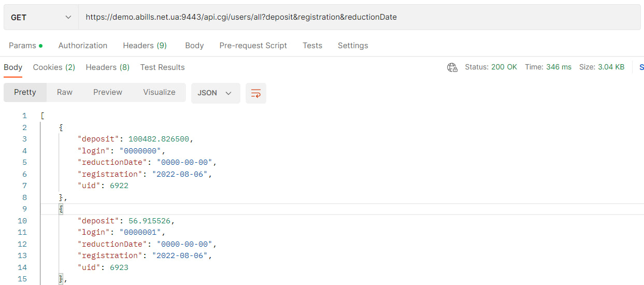Screen dimensions: 644x285
Task: Open the Test Results tab
Action: [x=162, y=67]
